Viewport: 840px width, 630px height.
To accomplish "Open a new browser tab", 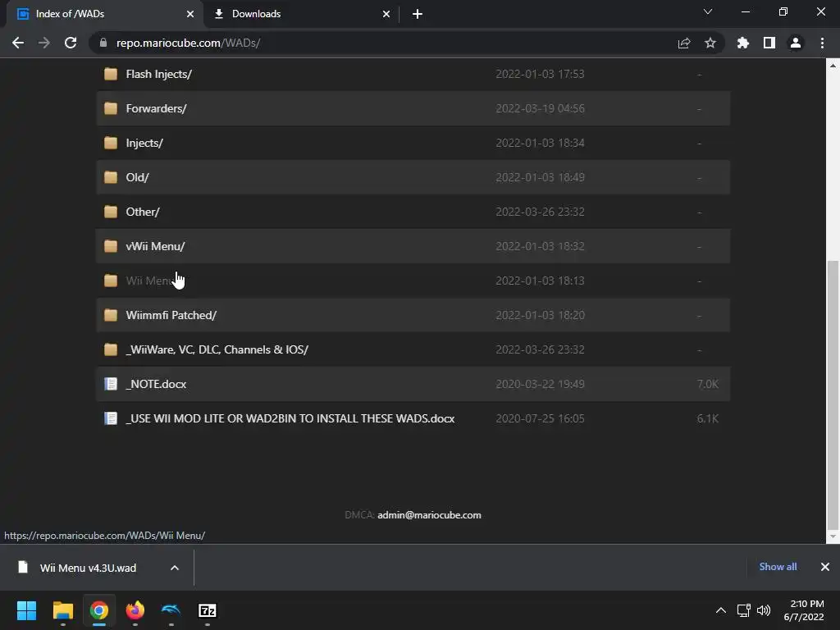I will 418,14.
